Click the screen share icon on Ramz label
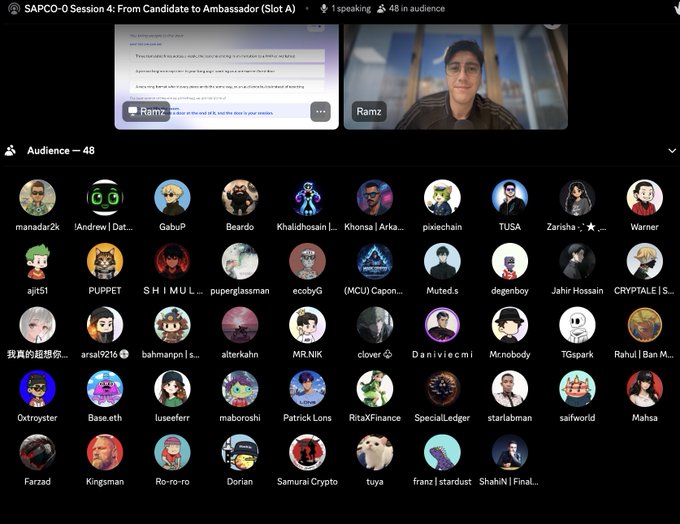This screenshot has width=680, height=524. 132,111
